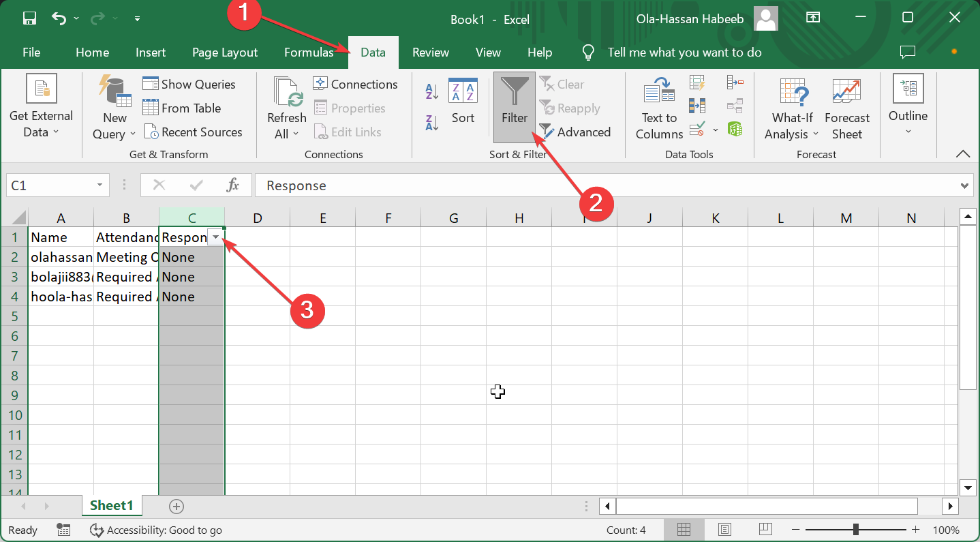Click From Table
The image size is (980, 542).
pos(182,108)
